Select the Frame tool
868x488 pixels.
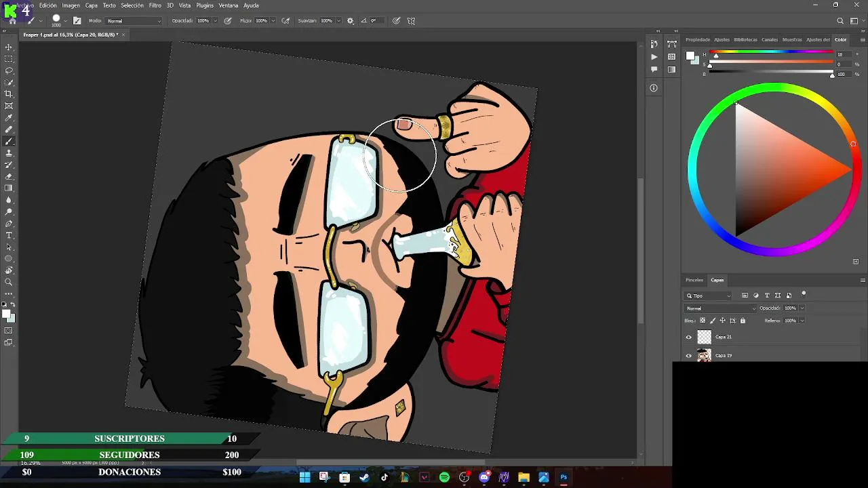[9, 106]
